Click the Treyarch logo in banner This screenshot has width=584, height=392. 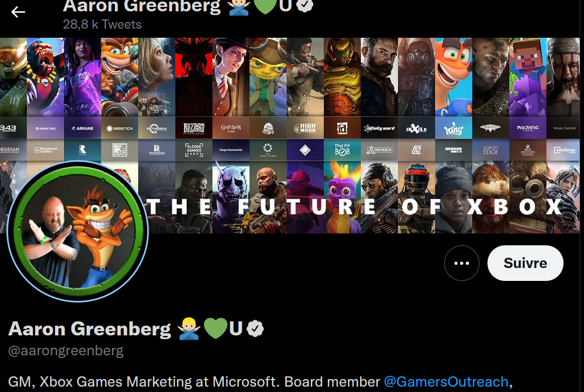point(379,150)
